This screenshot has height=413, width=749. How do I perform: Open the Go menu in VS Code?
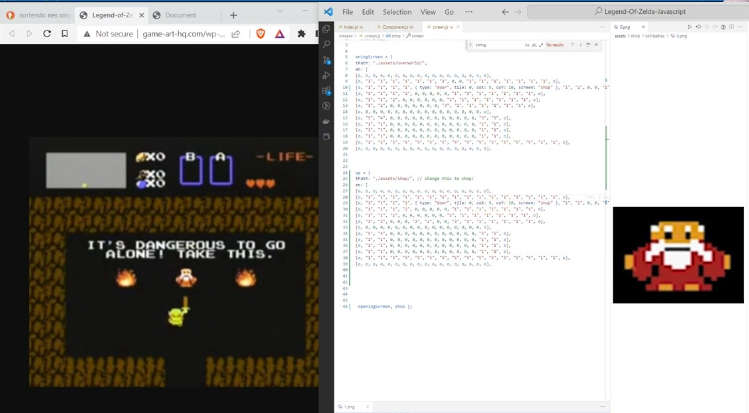click(x=449, y=12)
